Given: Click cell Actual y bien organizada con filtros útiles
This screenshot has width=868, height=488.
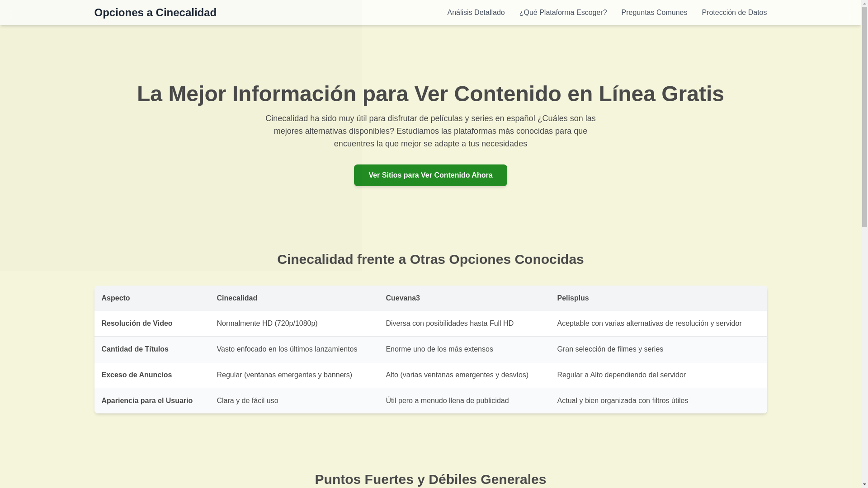Looking at the screenshot, I should pyautogui.click(x=658, y=401).
